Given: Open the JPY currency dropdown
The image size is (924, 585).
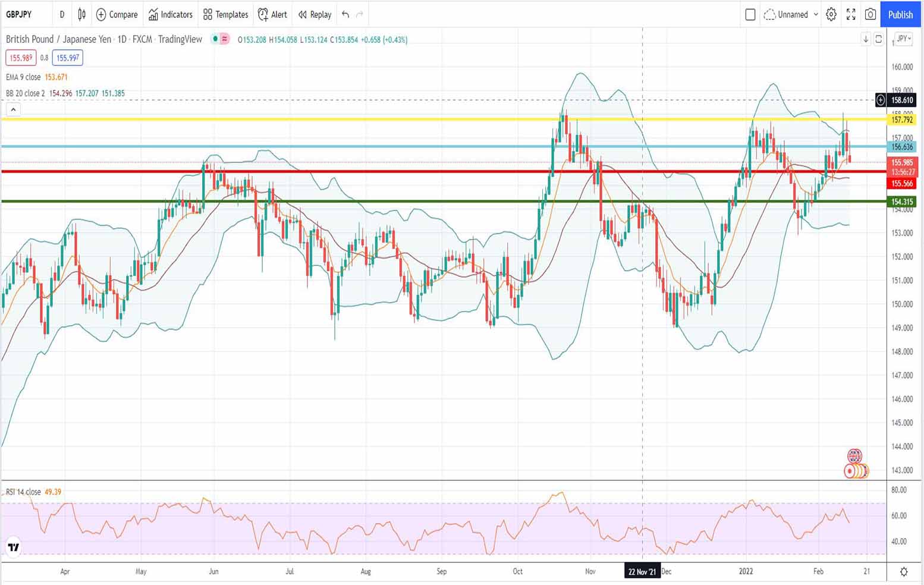Looking at the screenshot, I should click(x=903, y=39).
